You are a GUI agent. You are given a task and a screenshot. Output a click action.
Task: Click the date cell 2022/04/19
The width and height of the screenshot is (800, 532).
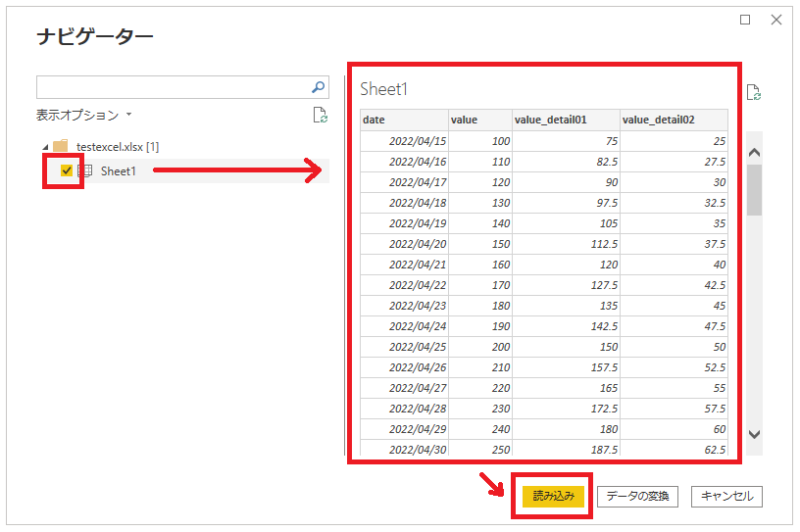[404, 223]
